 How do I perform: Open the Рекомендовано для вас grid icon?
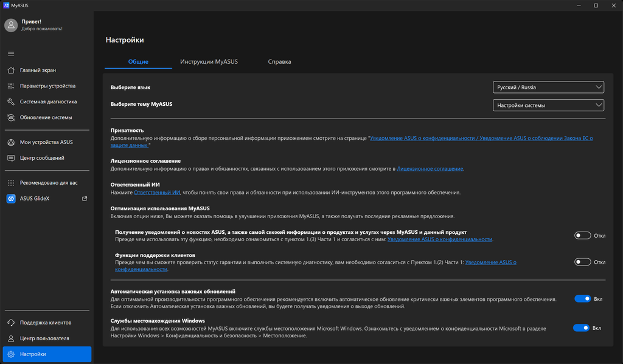(x=11, y=183)
